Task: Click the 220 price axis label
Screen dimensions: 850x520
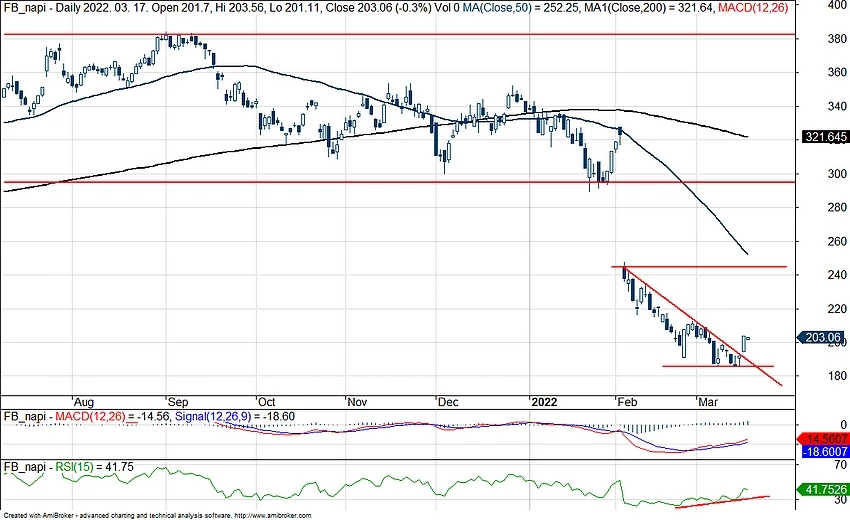Action: pos(837,309)
